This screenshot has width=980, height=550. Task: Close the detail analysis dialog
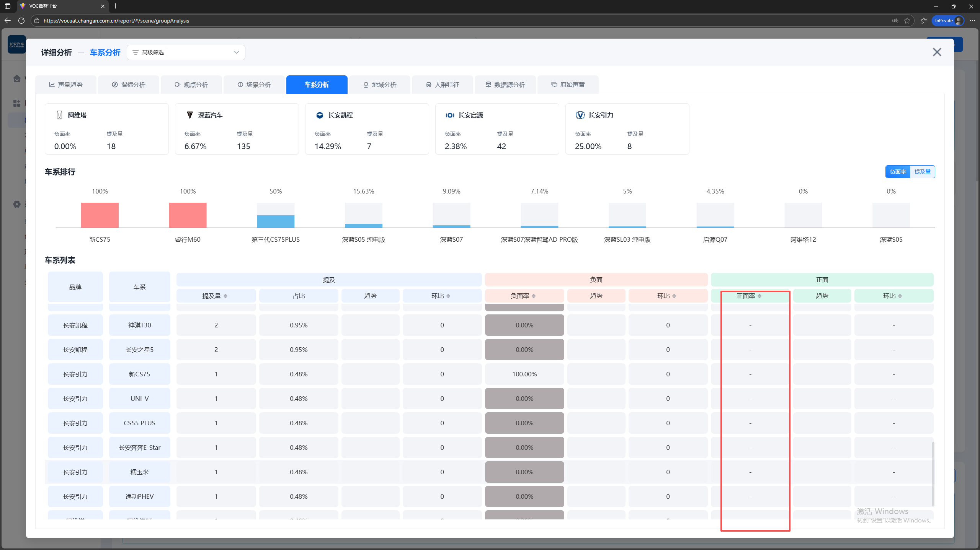tap(936, 52)
